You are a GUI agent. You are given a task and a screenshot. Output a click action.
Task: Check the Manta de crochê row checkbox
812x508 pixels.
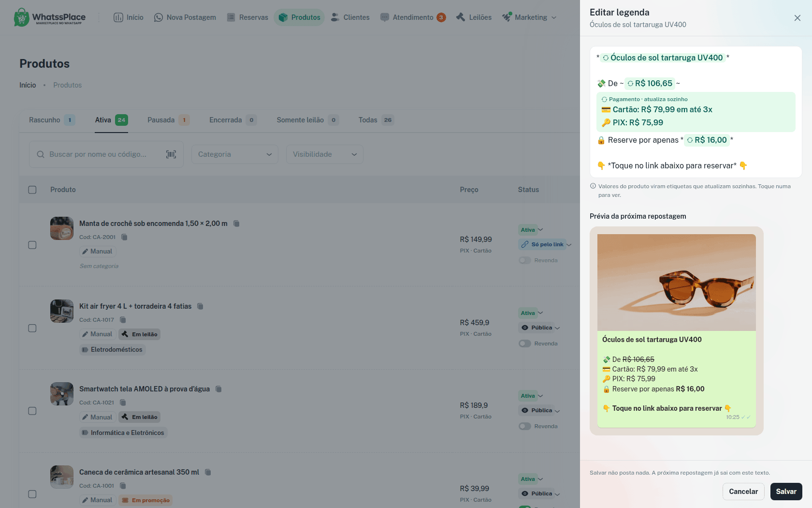point(32,245)
